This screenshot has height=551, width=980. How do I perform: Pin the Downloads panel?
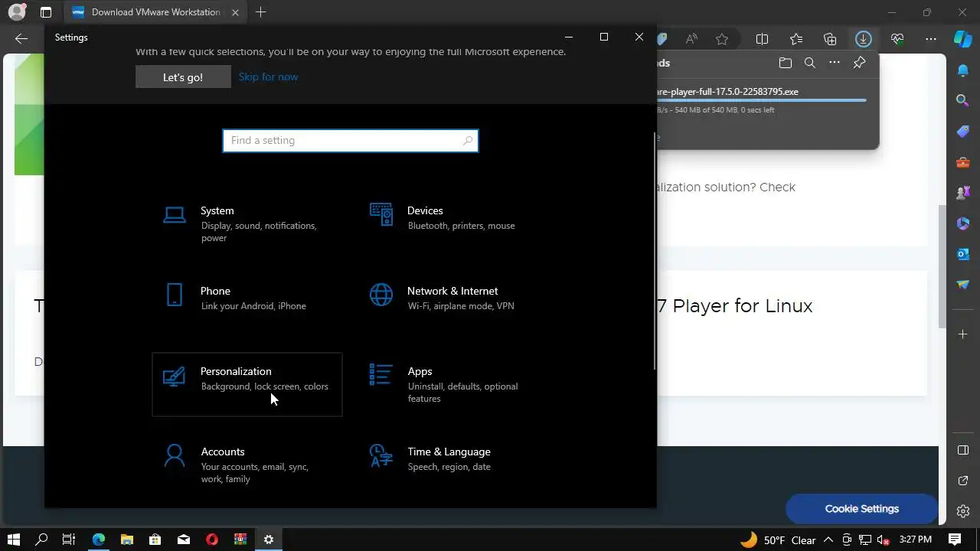pos(859,63)
